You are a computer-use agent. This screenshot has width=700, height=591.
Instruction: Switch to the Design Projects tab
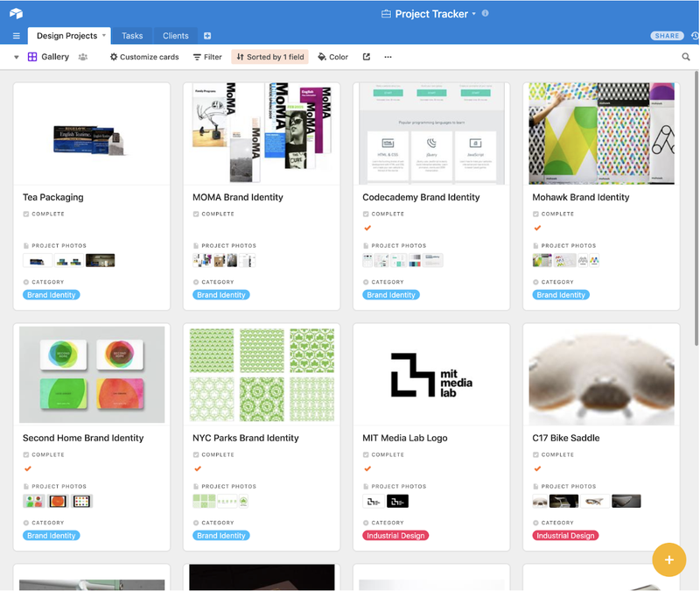[67, 36]
